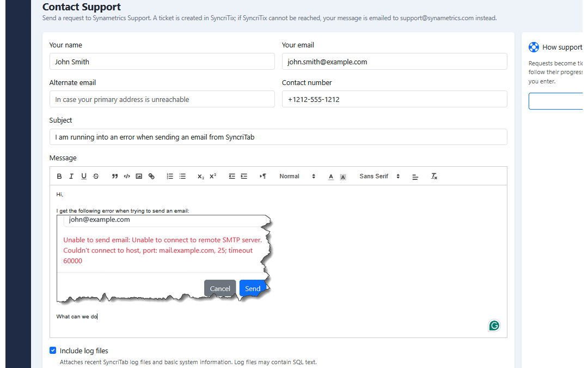588x368 pixels.
Task: Toggle strikethrough formatting in message toolbar
Action: point(96,176)
